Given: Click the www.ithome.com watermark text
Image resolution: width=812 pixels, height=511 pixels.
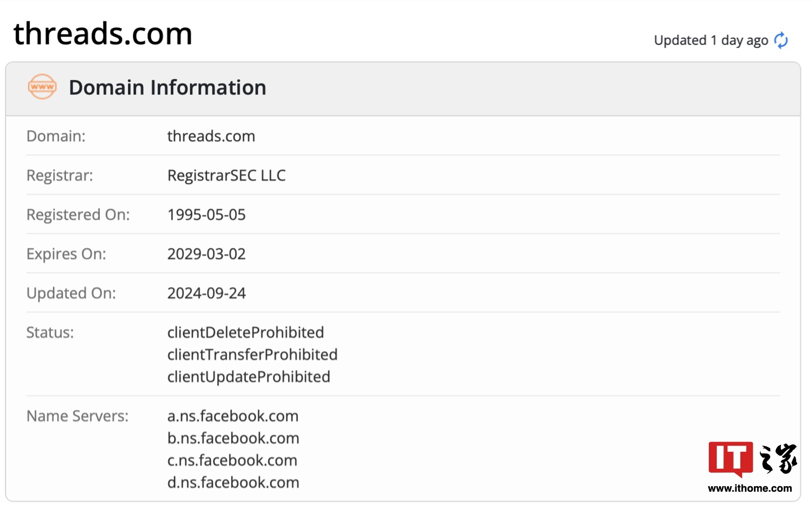Looking at the screenshot, I should [x=749, y=488].
